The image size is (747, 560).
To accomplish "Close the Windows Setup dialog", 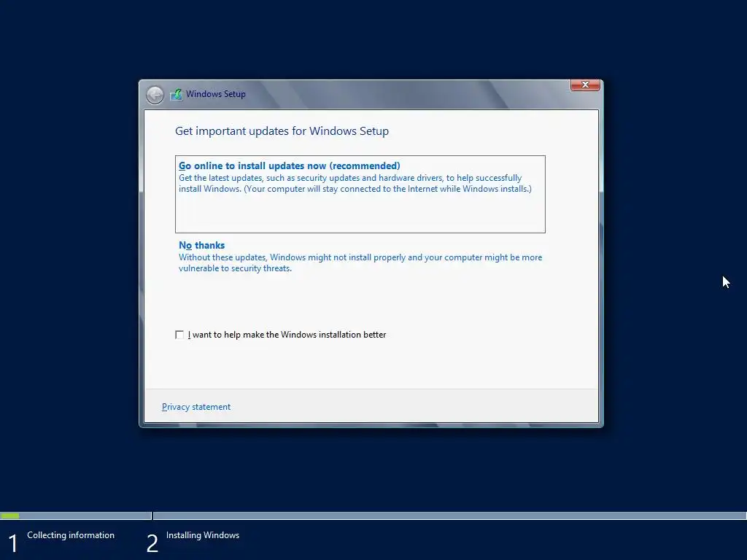I will (x=585, y=85).
